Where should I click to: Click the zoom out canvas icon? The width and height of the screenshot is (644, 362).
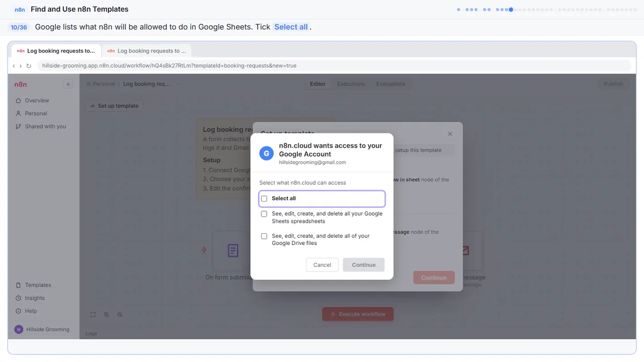[120, 315]
